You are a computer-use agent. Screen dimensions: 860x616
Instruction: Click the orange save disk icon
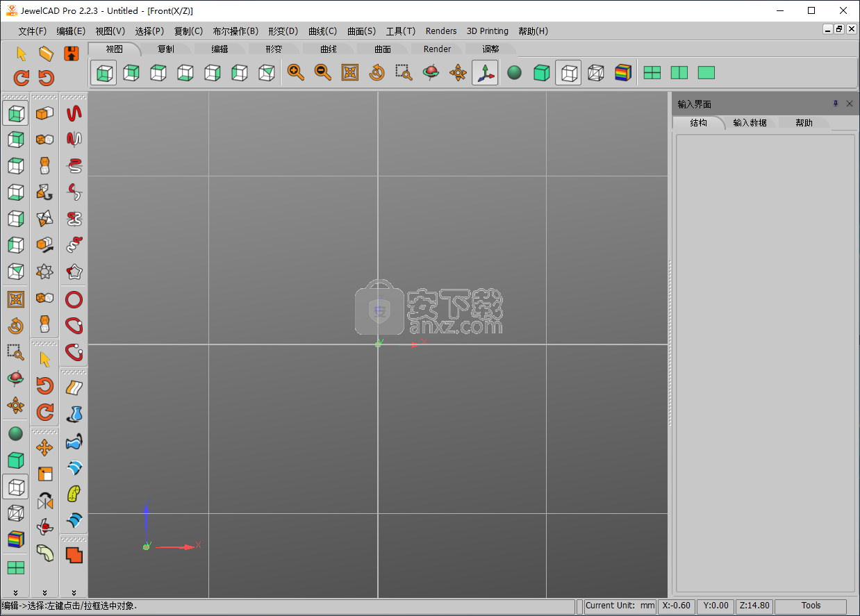[x=72, y=53]
